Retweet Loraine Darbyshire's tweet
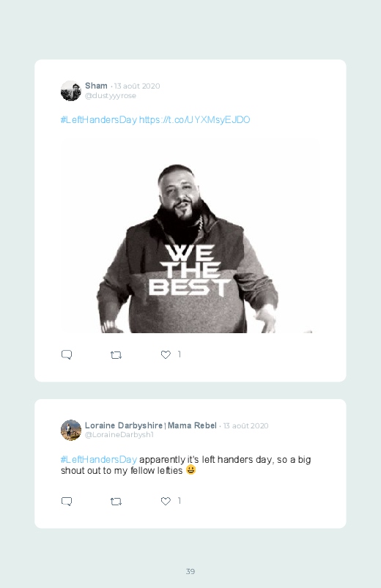381x588 pixels. pyautogui.click(x=116, y=502)
